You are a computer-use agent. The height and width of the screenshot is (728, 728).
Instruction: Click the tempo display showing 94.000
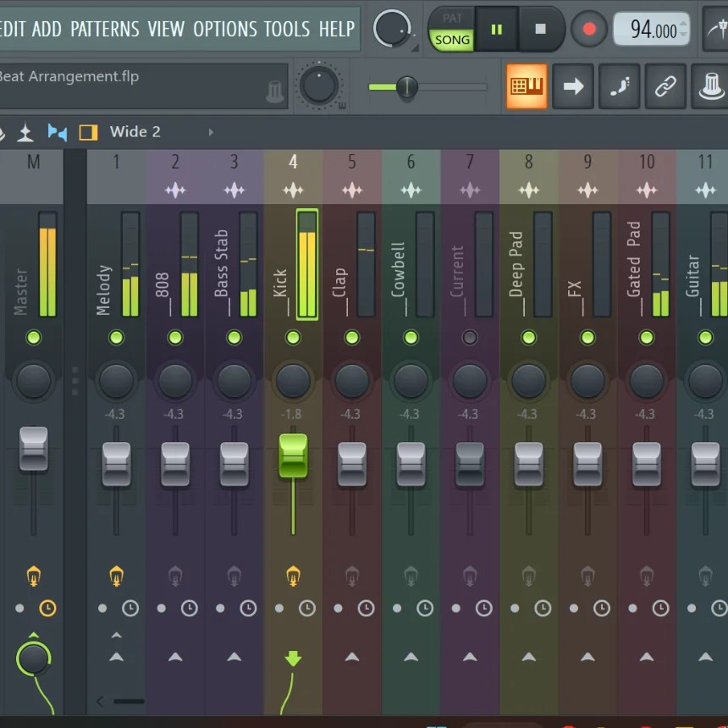tap(652, 28)
